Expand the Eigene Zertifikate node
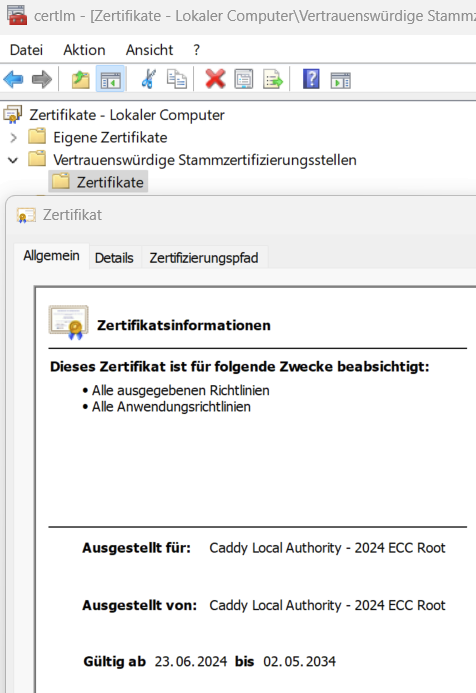The width and height of the screenshot is (476, 693). [x=14, y=138]
